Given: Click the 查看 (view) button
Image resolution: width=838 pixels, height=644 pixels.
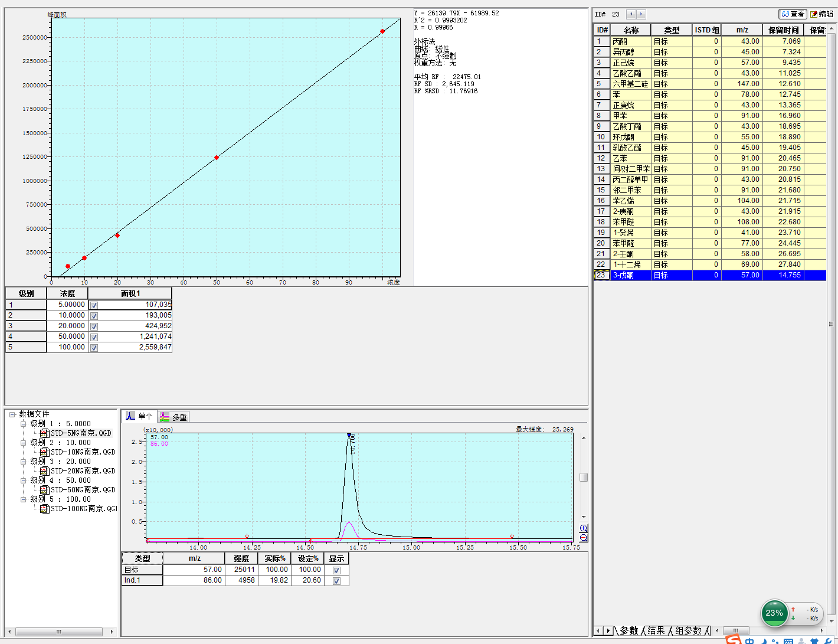Looking at the screenshot, I should [x=793, y=14].
